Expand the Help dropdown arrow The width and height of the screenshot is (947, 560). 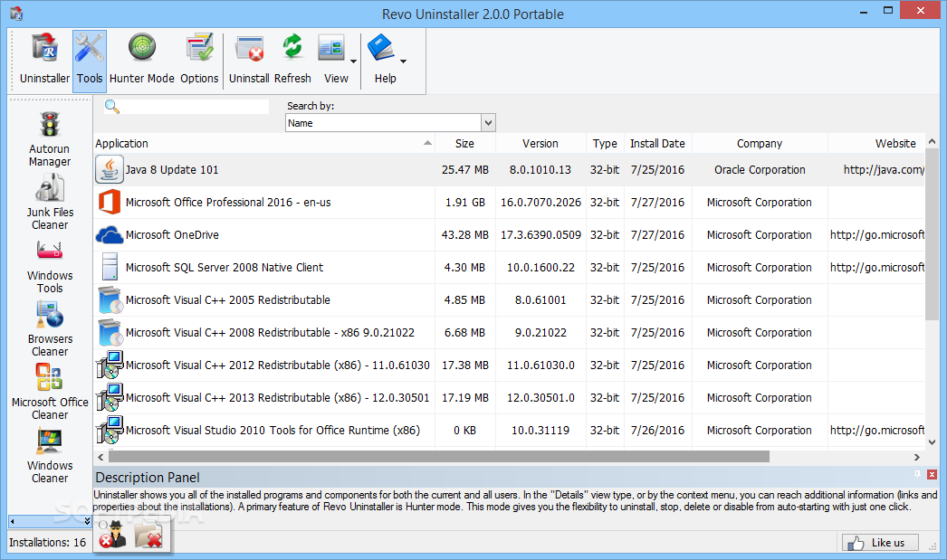pos(404,61)
